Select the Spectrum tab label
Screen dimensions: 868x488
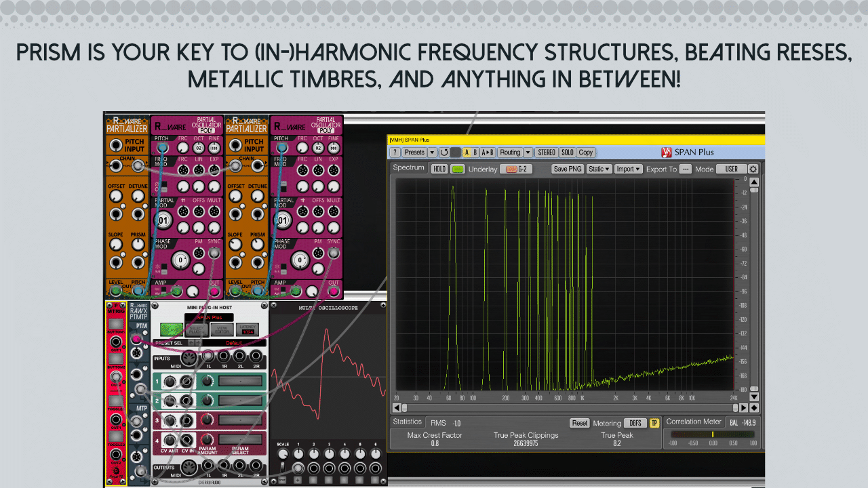click(408, 167)
